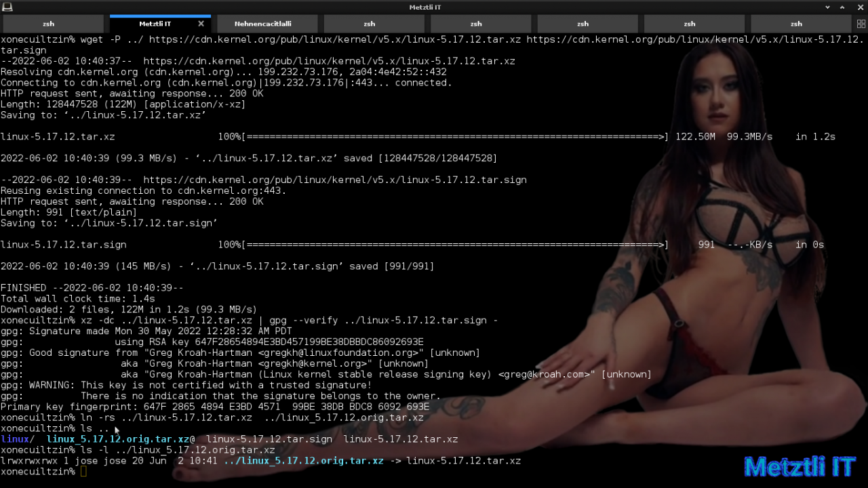Click the 'FINISHED --2022-06-02 10:40:39--' line
Image resolution: width=868 pixels, height=488 pixels.
point(92,288)
